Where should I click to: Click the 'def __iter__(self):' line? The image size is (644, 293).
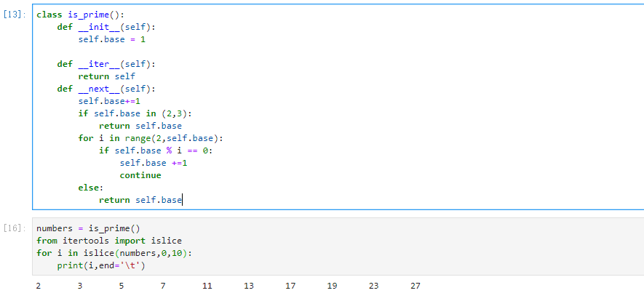pos(106,64)
